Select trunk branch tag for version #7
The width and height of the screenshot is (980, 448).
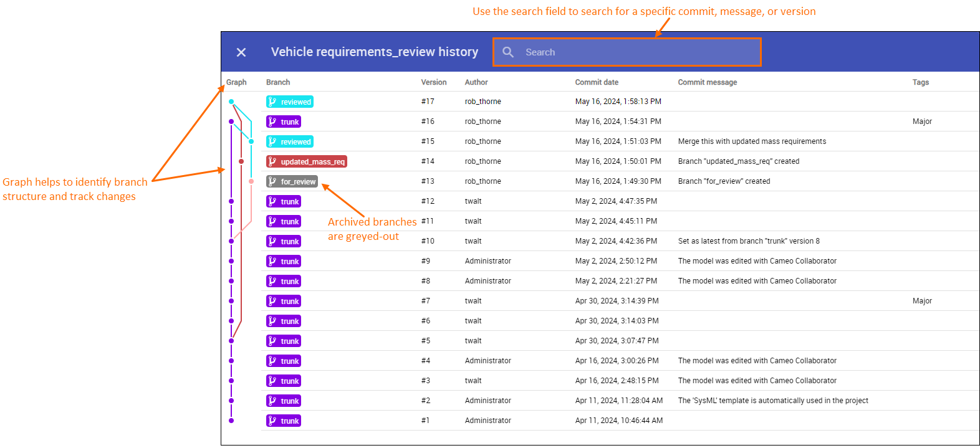(x=284, y=302)
